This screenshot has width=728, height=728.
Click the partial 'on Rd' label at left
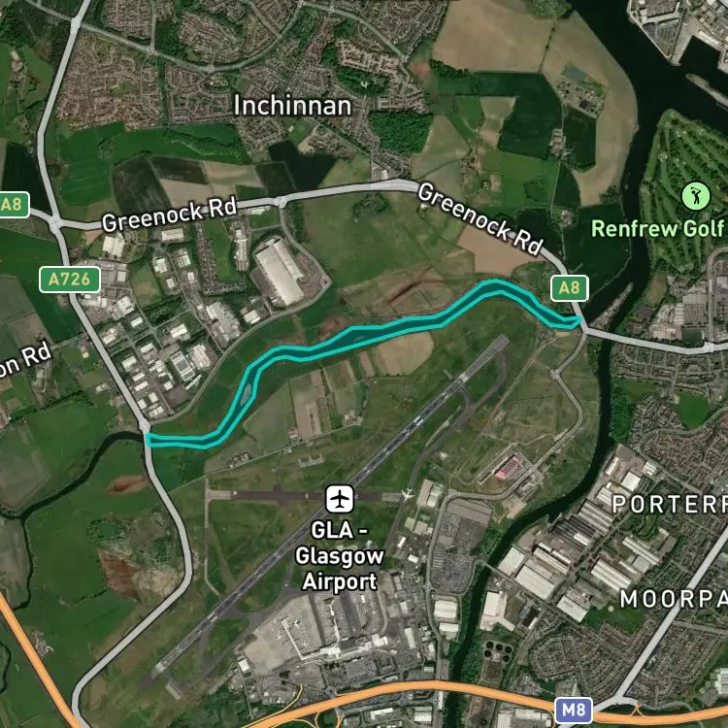tap(24, 361)
